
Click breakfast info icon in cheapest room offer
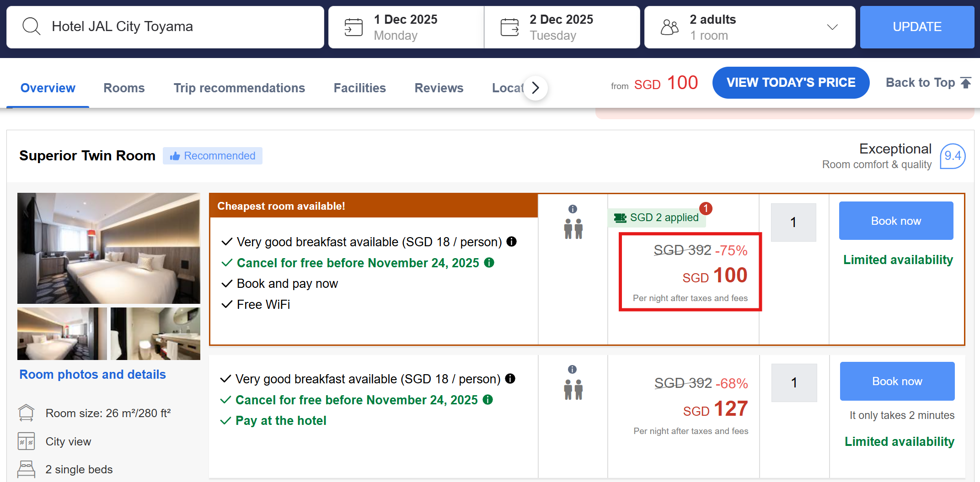512,242
